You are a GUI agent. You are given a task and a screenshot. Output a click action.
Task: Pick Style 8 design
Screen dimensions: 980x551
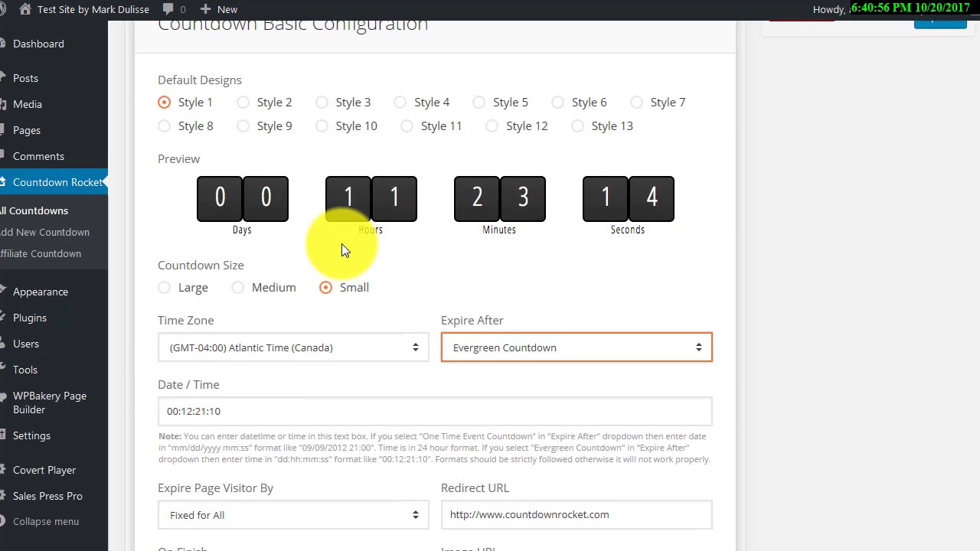[164, 126]
